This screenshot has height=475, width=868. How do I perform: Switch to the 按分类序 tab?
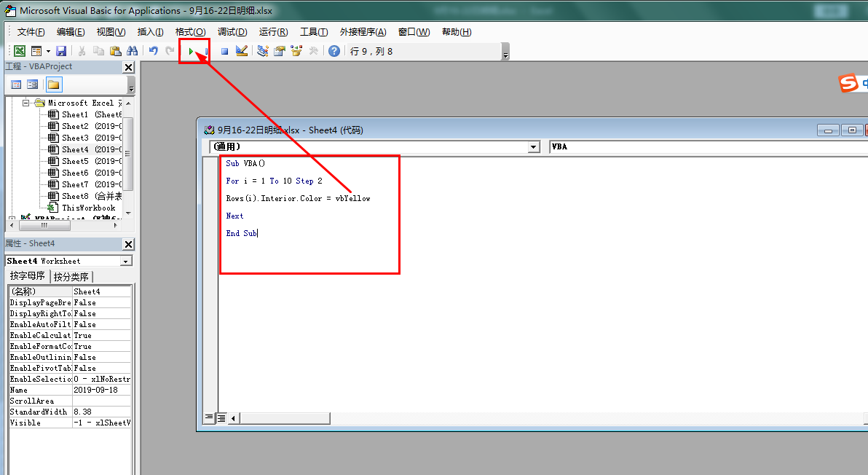71,277
